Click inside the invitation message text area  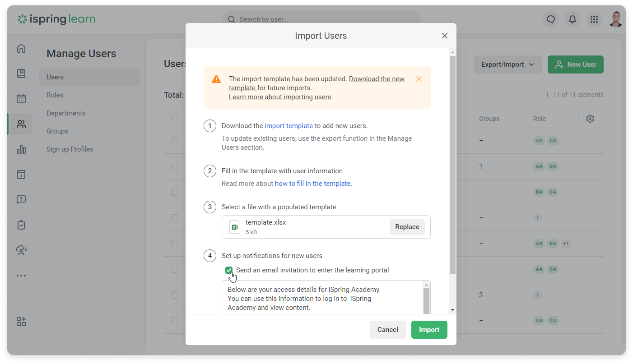(x=322, y=298)
